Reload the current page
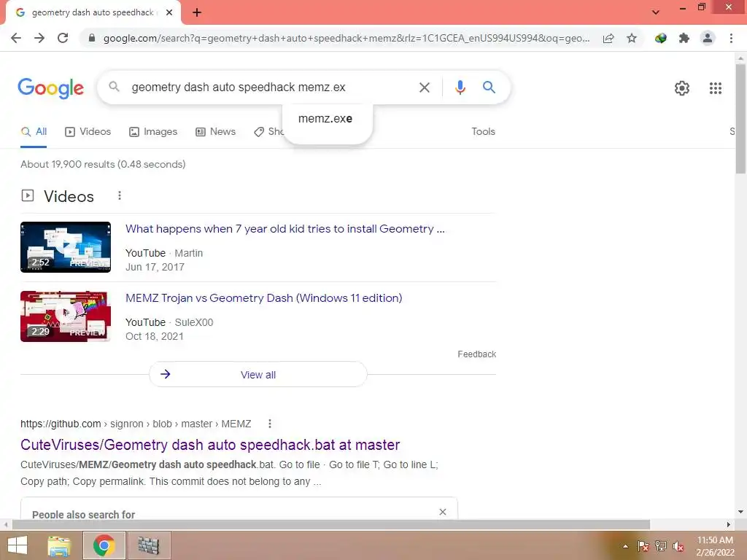Viewport: 747px width, 560px height. pos(63,38)
